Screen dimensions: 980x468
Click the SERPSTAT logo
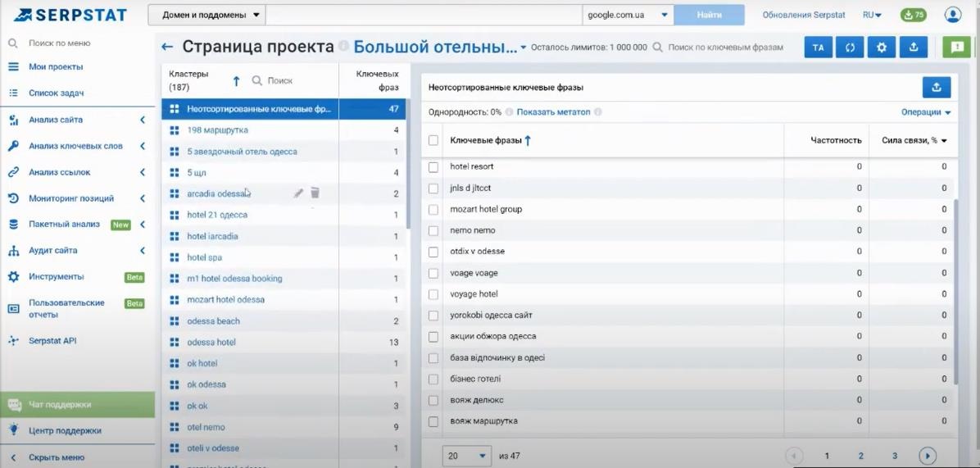69,15
